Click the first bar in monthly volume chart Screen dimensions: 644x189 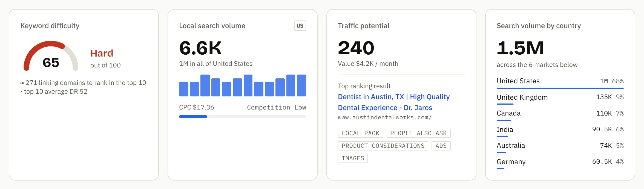tap(183, 89)
